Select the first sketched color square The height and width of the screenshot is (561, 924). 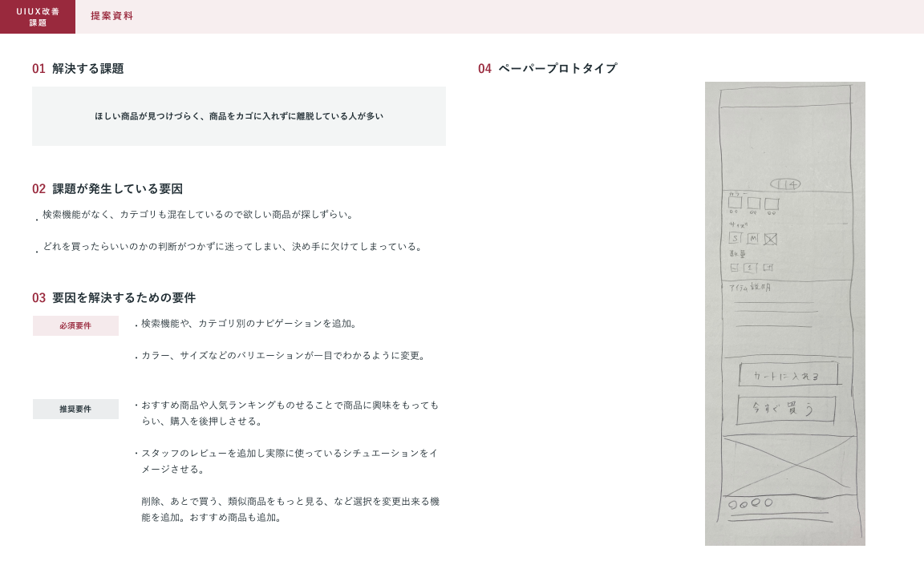click(x=735, y=203)
